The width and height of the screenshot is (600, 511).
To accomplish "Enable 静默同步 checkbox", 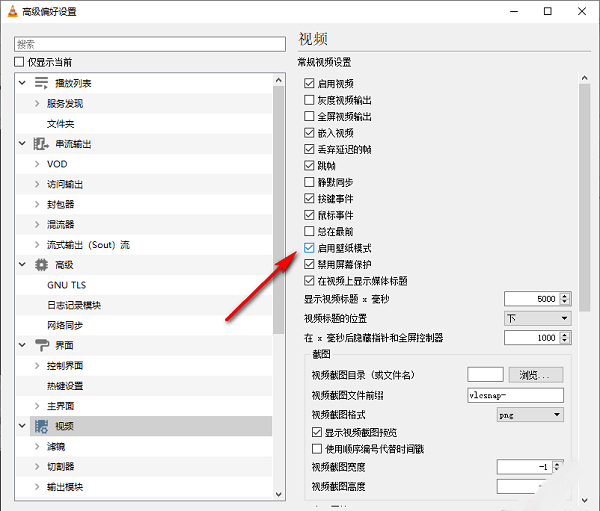I will [x=309, y=182].
